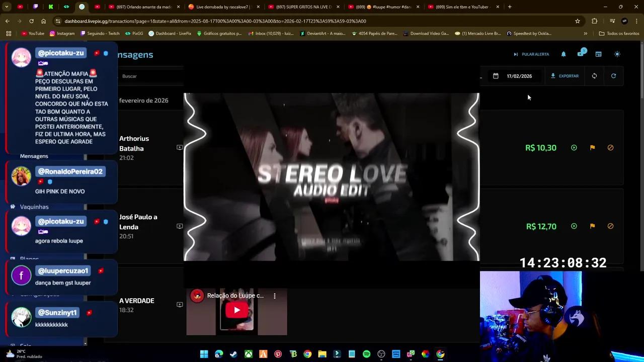The image size is (644, 362).
Task: Open the YouTube bookmark
Action: (33, 34)
